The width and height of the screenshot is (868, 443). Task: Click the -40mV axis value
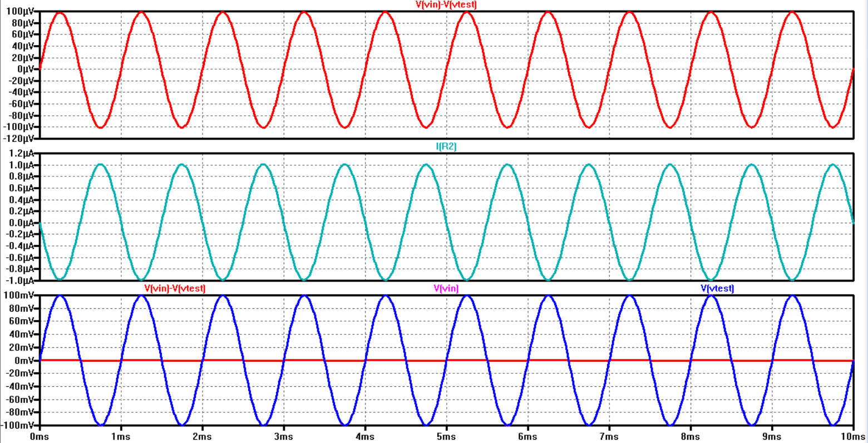pyautogui.click(x=21, y=387)
